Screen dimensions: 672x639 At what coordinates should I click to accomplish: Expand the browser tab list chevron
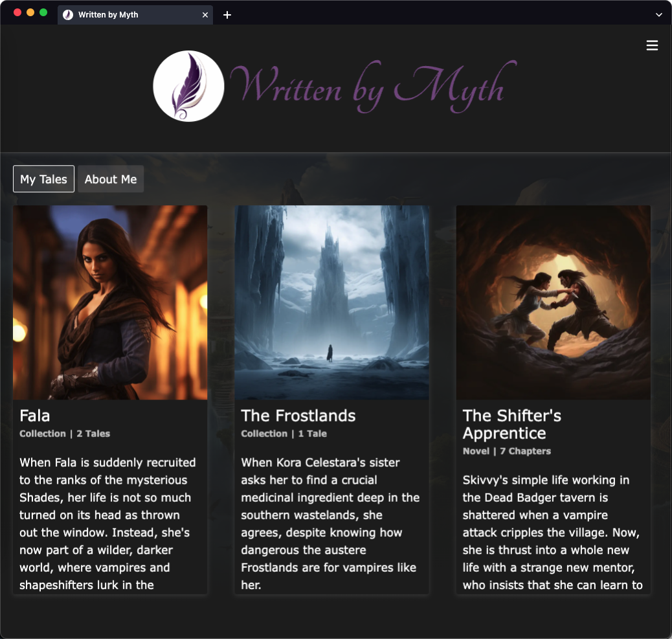(x=658, y=15)
